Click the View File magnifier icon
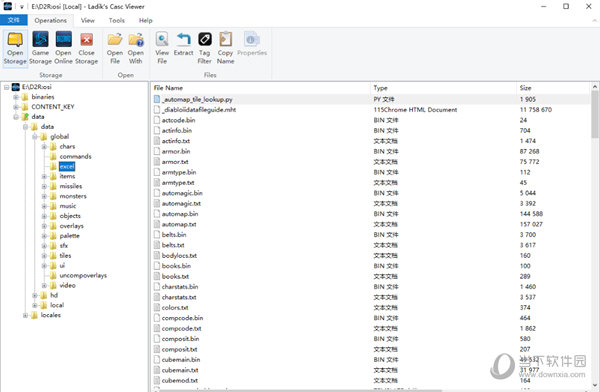The height and width of the screenshot is (392, 600). click(x=162, y=48)
